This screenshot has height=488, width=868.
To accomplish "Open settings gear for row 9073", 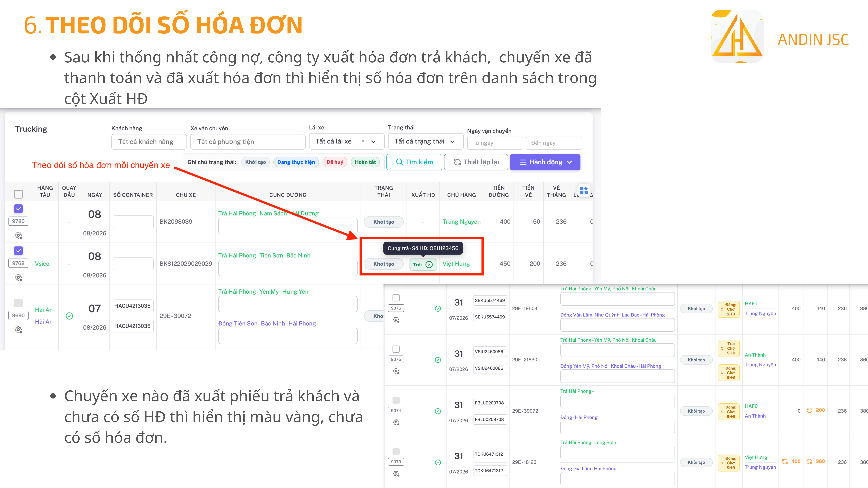I will click(x=396, y=474).
